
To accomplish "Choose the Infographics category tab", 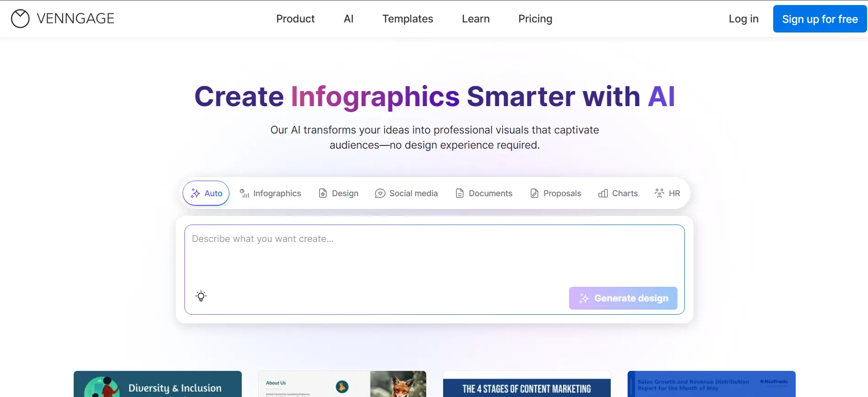I will 271,193.
